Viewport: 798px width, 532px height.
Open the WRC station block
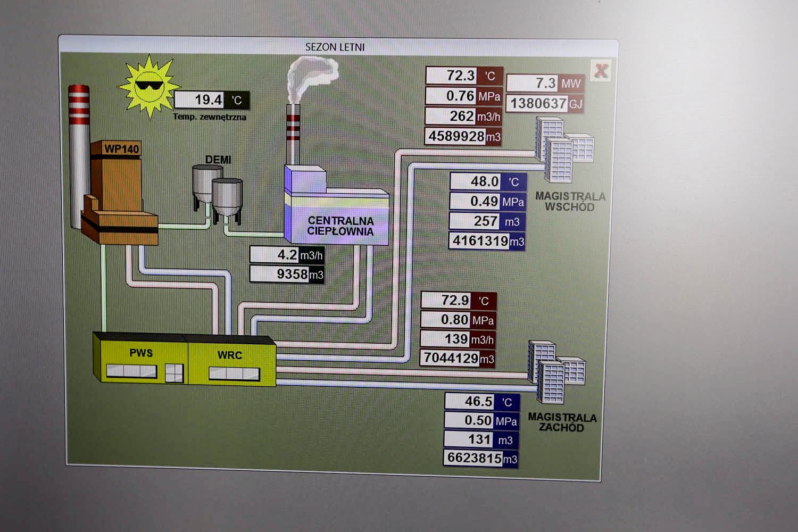point(232,361)
